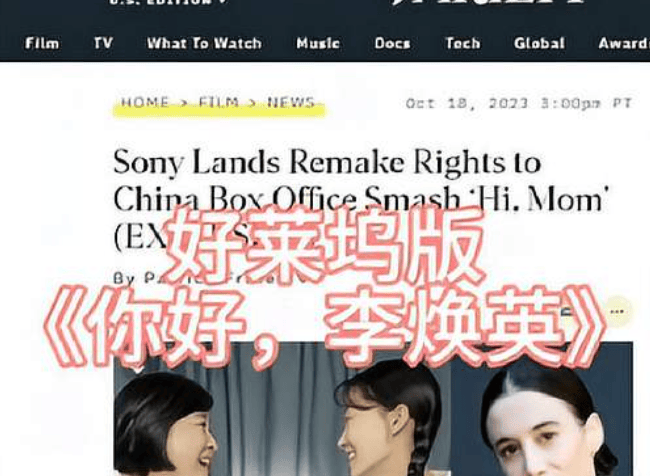Open the Awards nav item
The image size is (650, 476).
pos(624,43)
